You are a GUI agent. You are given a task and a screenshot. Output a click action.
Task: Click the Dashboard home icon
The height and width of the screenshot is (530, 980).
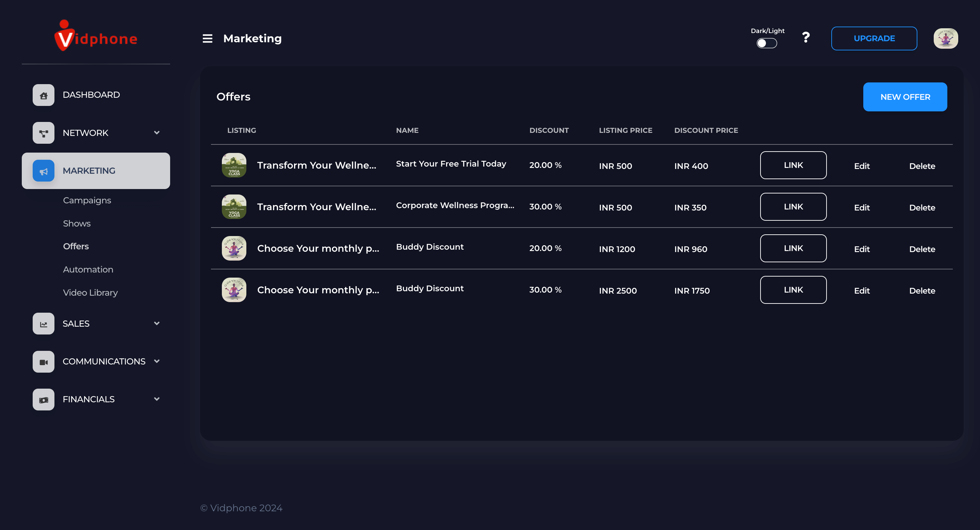[x=43, y=95]
